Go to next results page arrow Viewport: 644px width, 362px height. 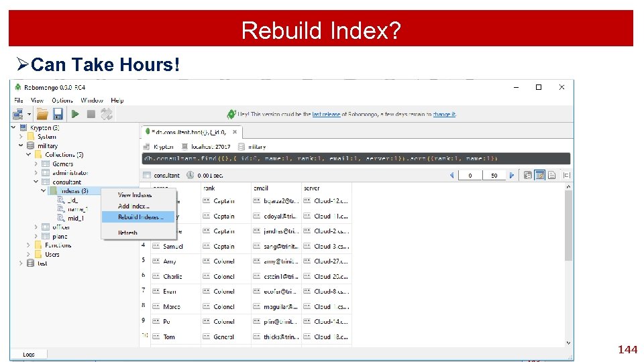click(x=512, y=175)
